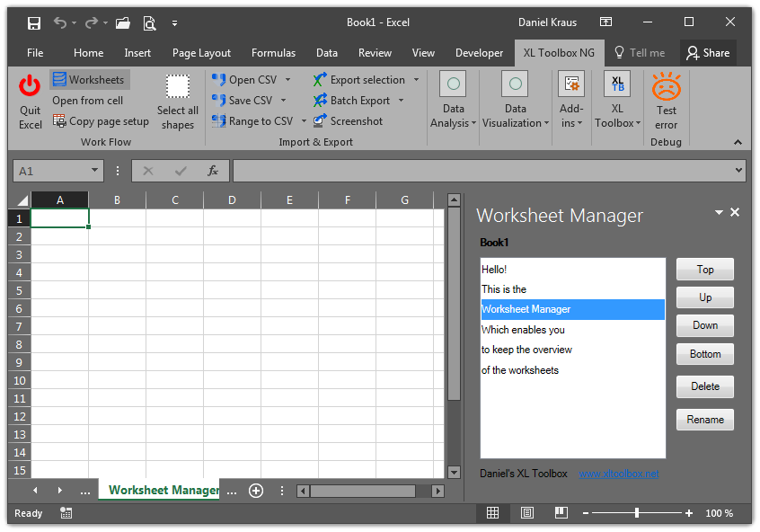
Task: Click the Range to CSV button
Action: pos(252,120)
